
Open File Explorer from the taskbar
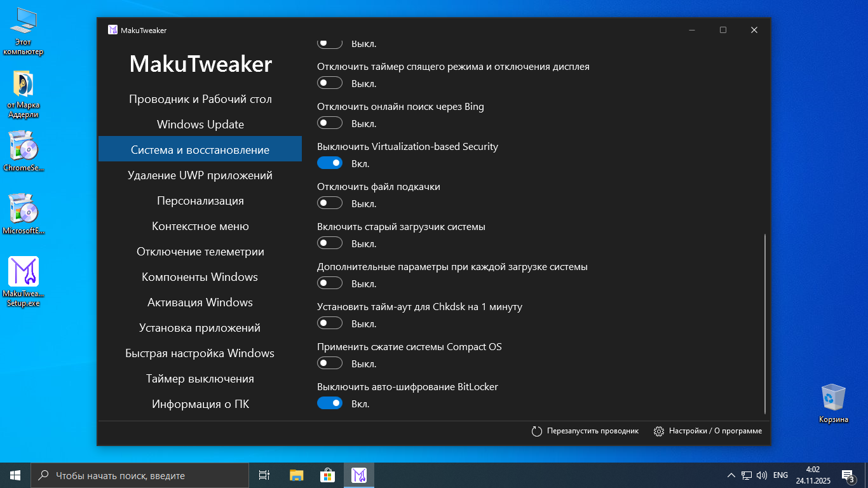click(x=296, y=475)
